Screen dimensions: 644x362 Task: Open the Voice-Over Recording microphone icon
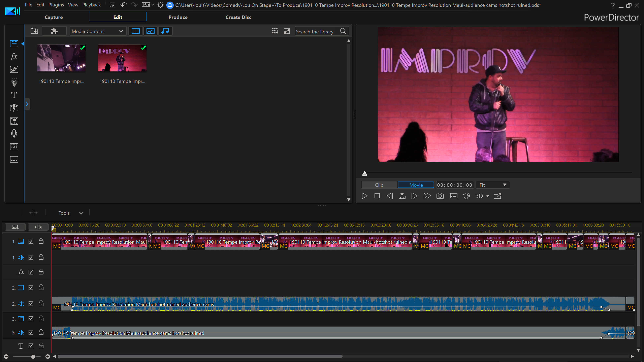click(x=14, y=134)
